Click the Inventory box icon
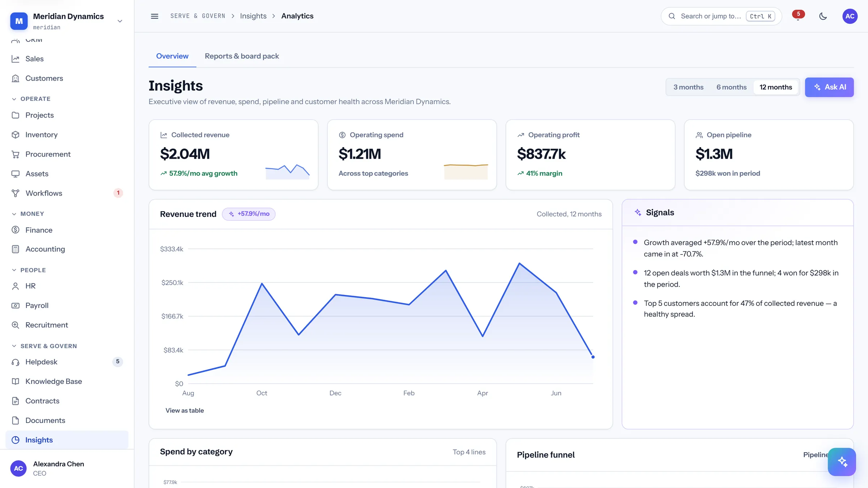 point(15,135)
